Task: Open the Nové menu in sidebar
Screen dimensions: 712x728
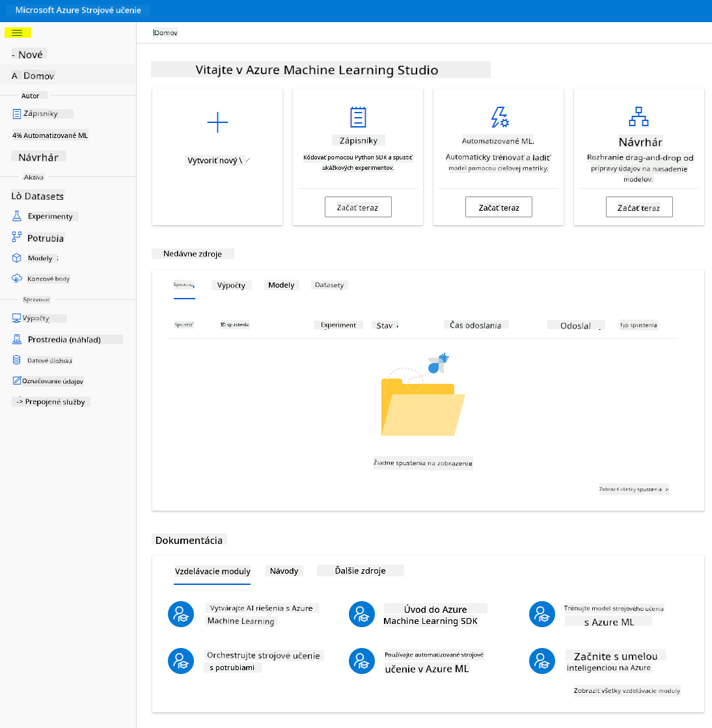Action: 29,54
